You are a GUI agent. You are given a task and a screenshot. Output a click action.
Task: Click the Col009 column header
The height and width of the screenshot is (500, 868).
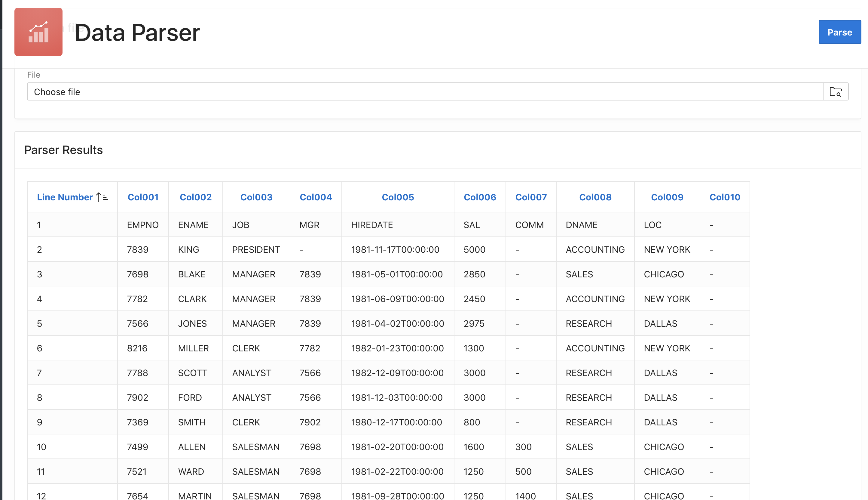coord(667,197)
